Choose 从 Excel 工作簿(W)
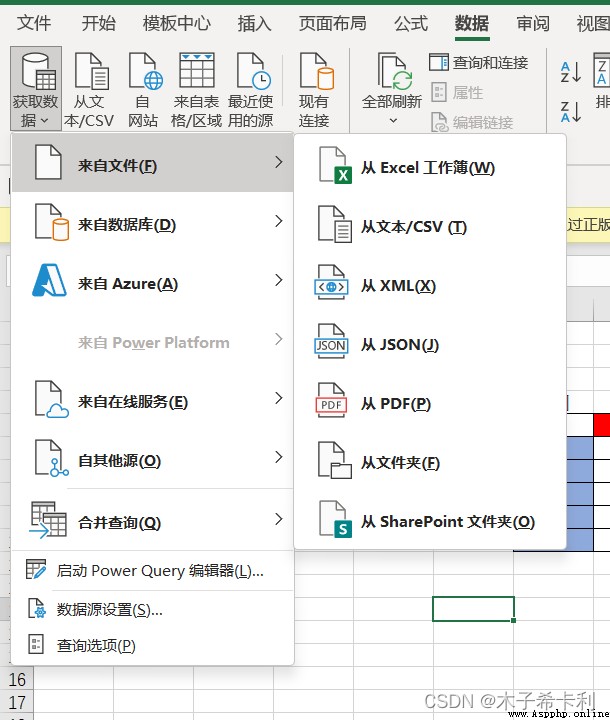The width and height of the screenshot is (610, 720). click(x=430, y=167)
